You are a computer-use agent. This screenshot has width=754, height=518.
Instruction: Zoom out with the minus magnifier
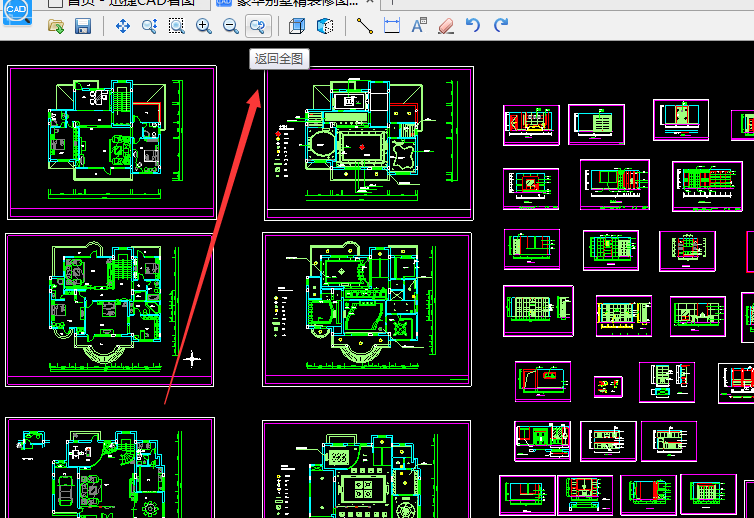(x=231, y=26)
